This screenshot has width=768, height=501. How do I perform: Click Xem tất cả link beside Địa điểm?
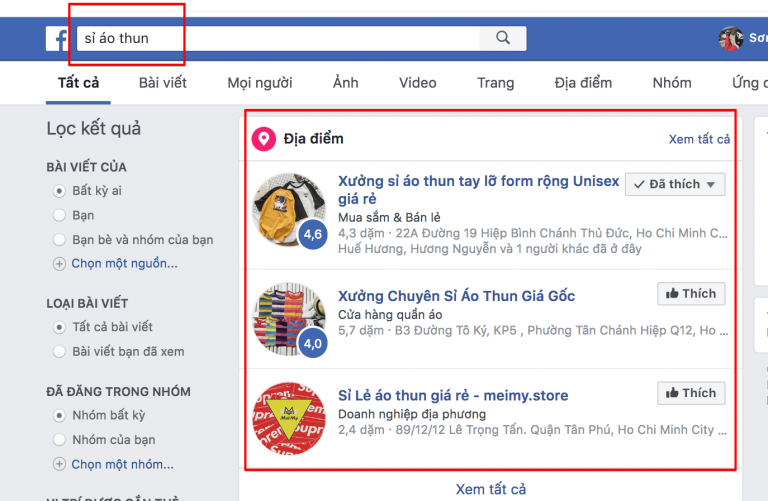[699, 139]
